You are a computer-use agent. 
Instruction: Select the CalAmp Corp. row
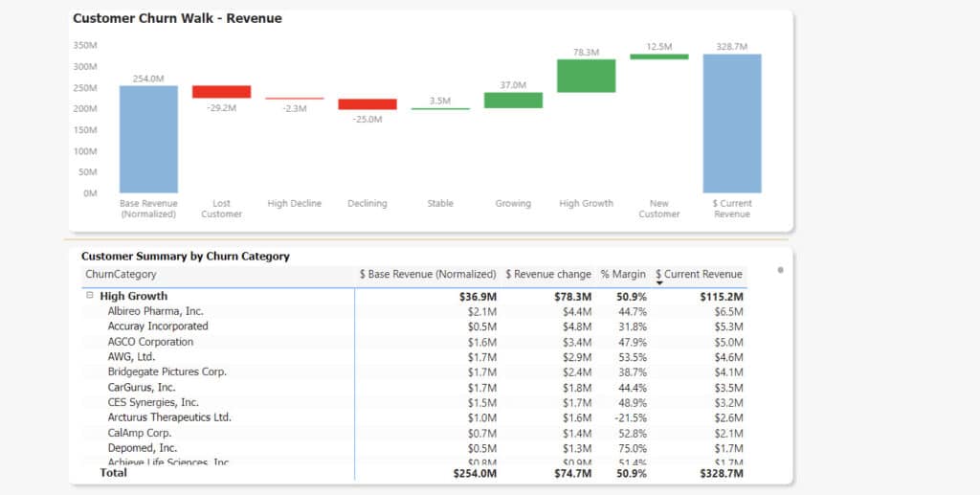click(x=414, y=433)
